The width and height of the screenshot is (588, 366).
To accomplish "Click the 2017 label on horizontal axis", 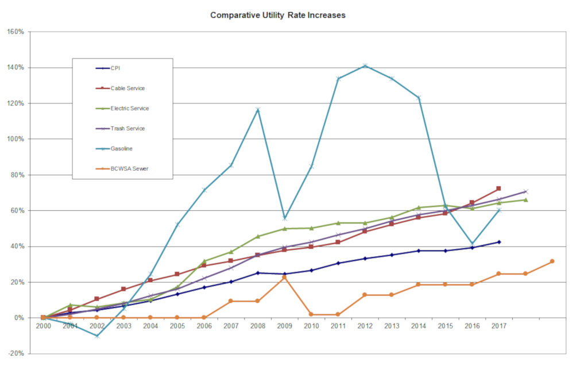I will 498,326.
